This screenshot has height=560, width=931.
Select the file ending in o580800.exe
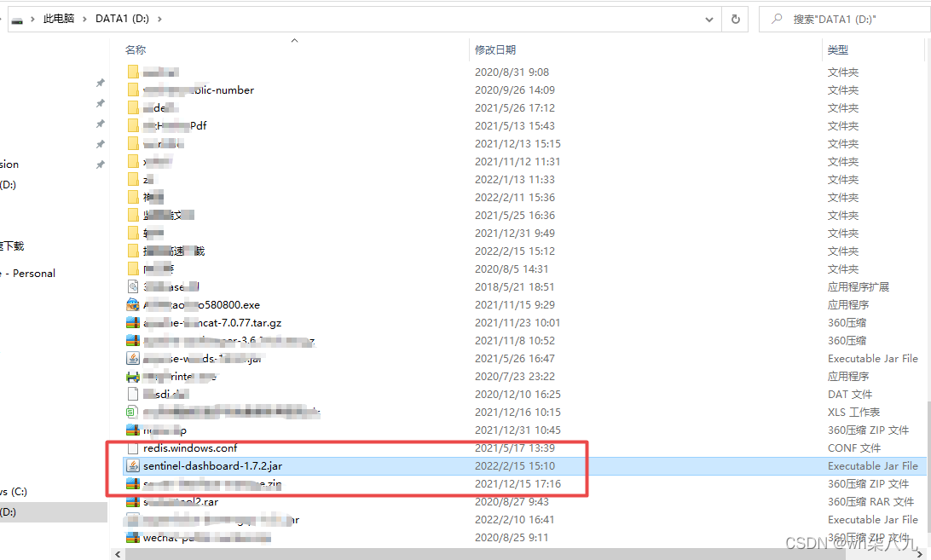point(201,305)
